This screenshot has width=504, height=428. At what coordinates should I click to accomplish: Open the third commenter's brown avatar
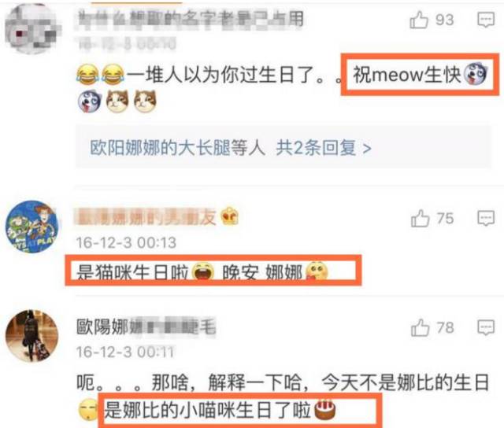tap(31, 336)
